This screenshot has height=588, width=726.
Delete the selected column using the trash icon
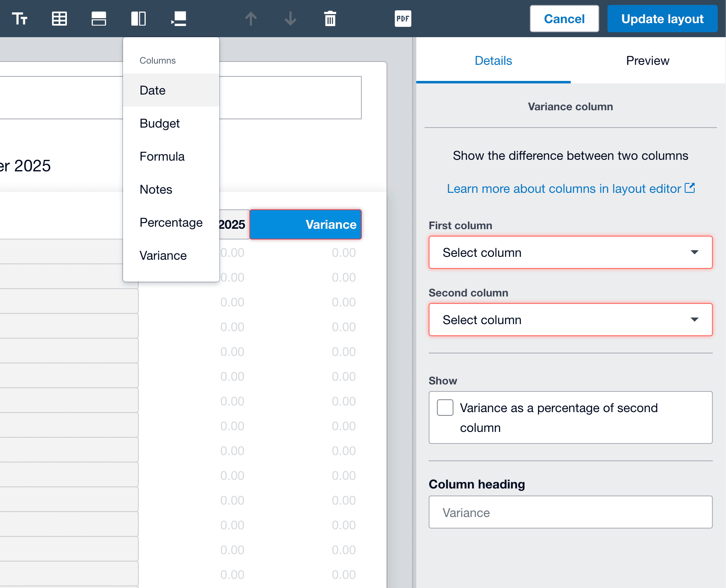click(329, 19)
